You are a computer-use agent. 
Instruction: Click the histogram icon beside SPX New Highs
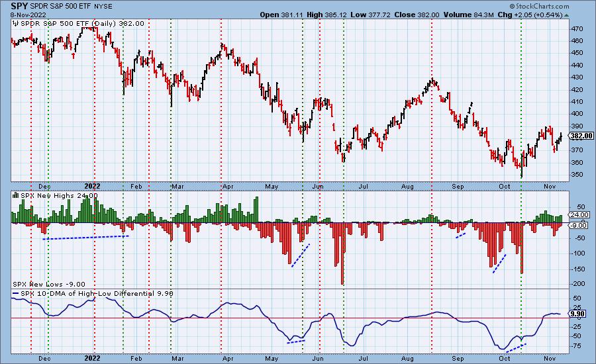coord(16,195)
